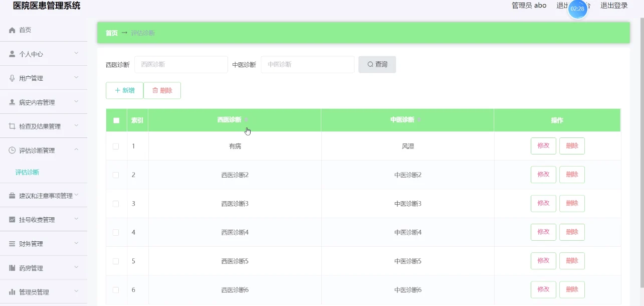Expand the 用户管理 menu chevron
The height and width of the screenshot is (306, 644).
click(x=76, y=77)
